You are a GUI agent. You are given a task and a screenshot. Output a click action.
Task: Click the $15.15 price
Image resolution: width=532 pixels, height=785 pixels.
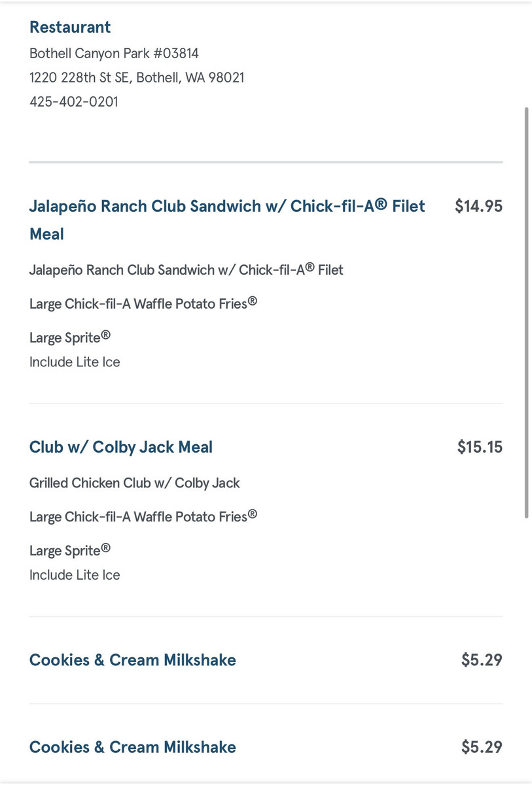(x=480, y=447)
